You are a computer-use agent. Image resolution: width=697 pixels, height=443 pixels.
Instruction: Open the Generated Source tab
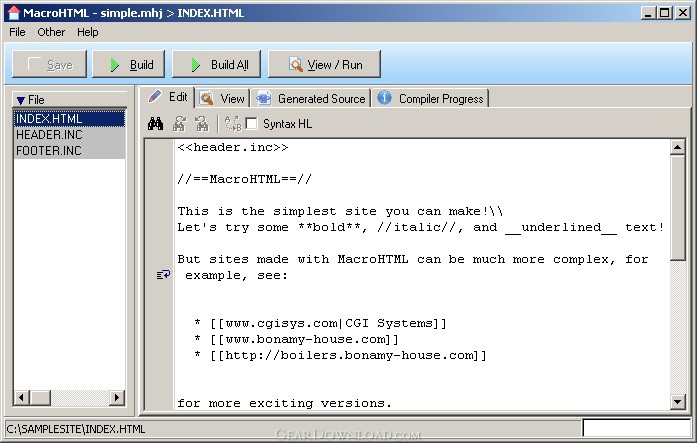(x=311, y=98)
